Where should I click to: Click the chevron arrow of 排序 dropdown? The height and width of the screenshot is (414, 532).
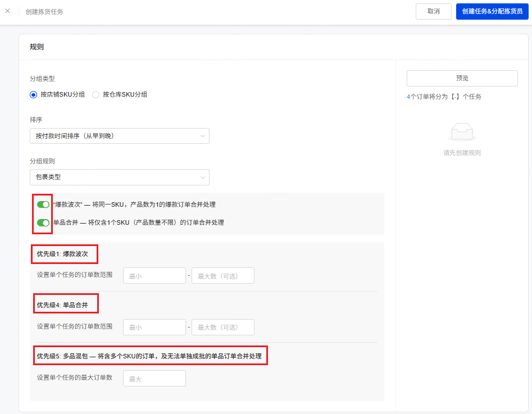point(202,136)
